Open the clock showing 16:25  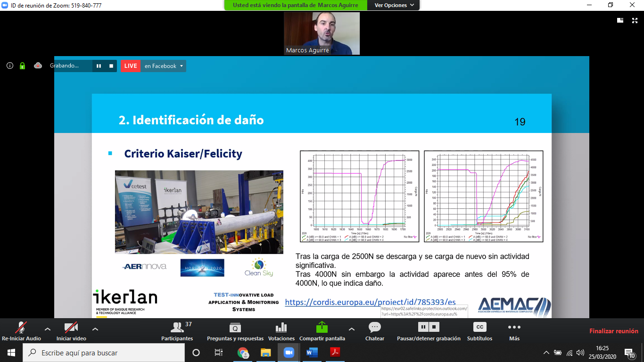(603, 353)
